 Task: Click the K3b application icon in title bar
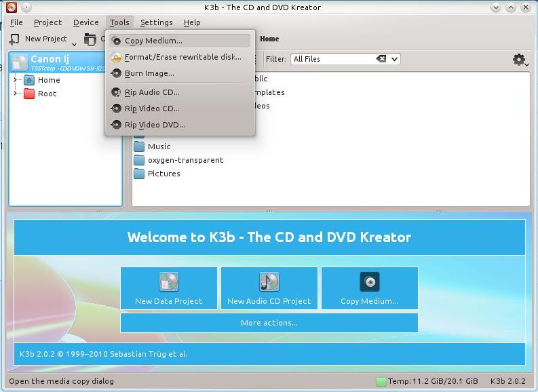click(12, 7)
